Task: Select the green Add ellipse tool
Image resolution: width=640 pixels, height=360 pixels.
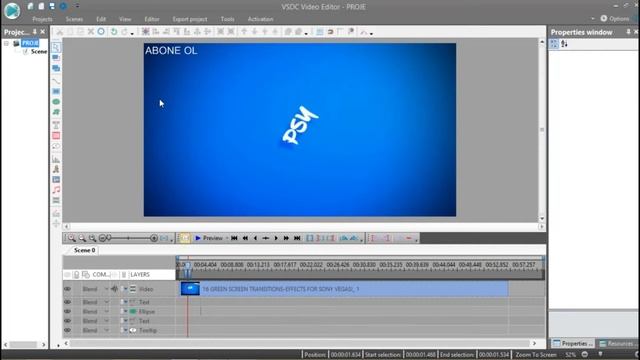Action: click(56, 102)
